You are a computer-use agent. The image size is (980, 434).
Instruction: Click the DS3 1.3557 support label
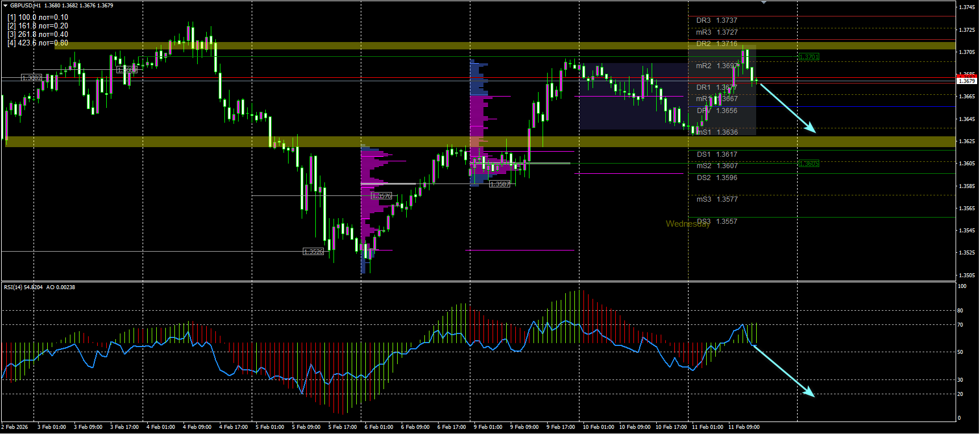717,222
